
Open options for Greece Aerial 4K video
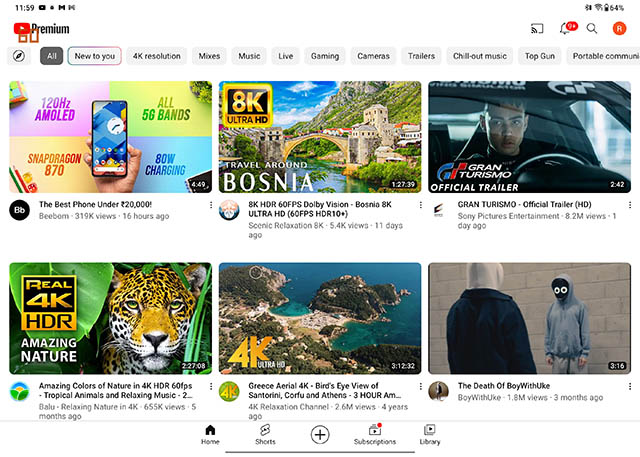(x=420, y=386)
